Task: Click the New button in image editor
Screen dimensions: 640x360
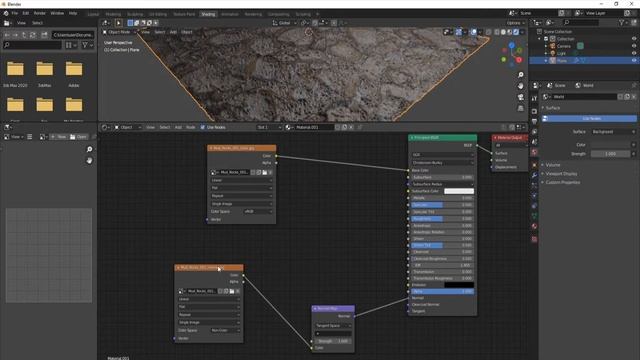Action: pos(59,137)
